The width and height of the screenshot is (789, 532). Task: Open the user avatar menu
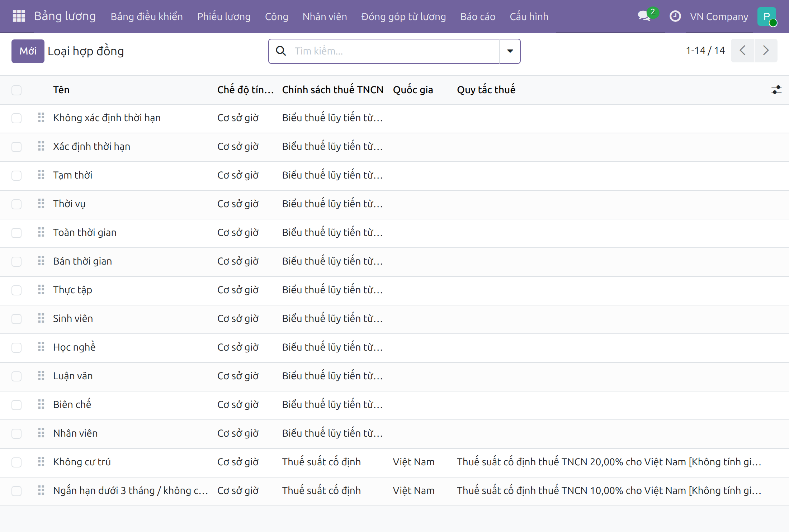tap(767, 16)
